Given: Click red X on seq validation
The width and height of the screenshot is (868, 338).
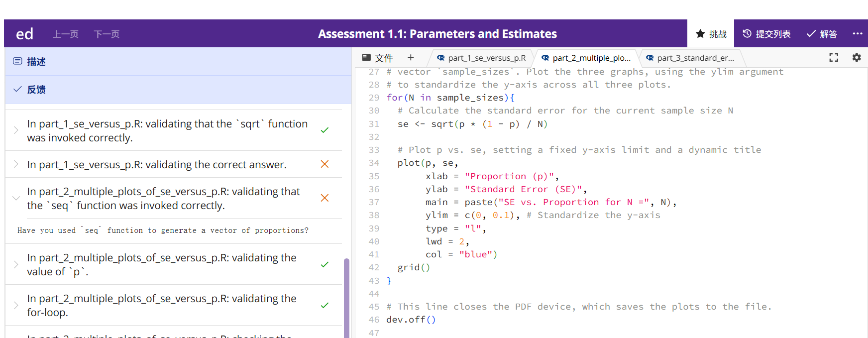Looking at the screenshot, I should click(x=325, y=198).
